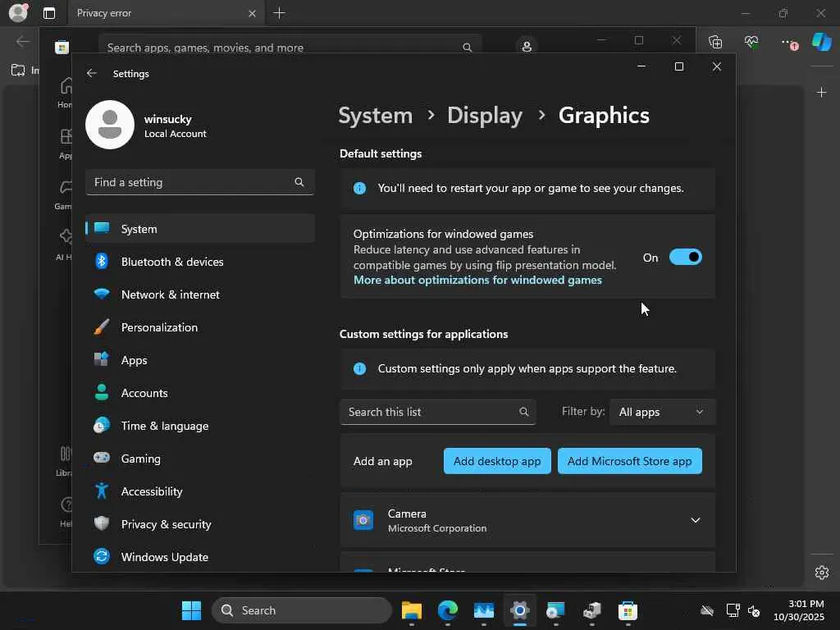
Task: Click the Windows Update icon
Action: [102, 557]
